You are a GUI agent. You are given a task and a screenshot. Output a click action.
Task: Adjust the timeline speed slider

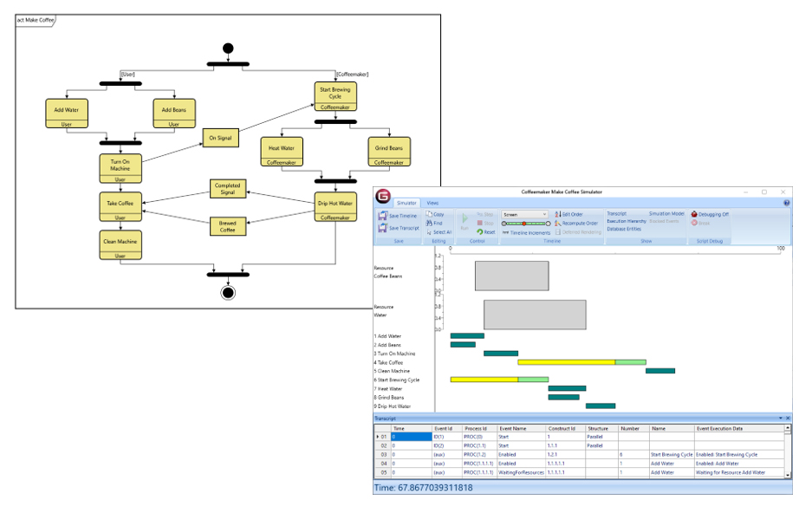click(525, 224)
